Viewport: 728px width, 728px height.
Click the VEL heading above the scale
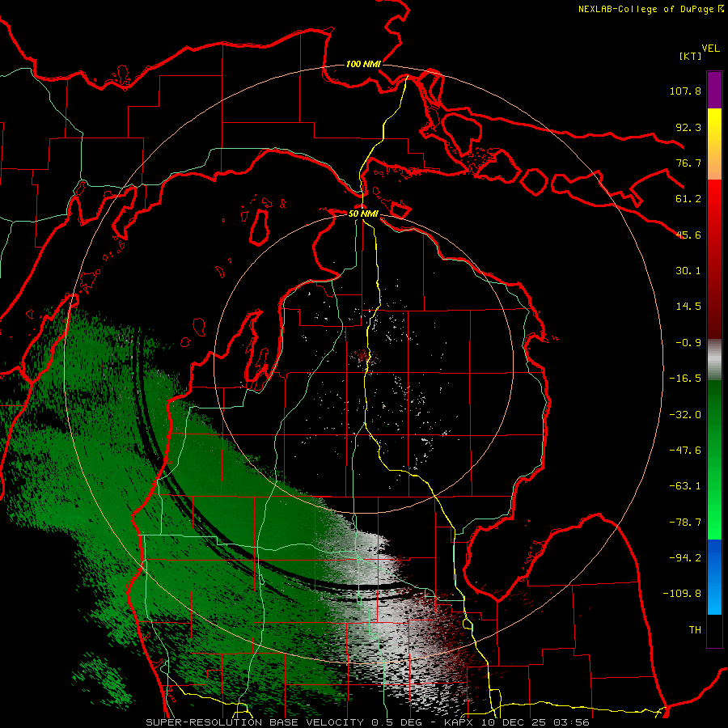(x=710, y=49)
